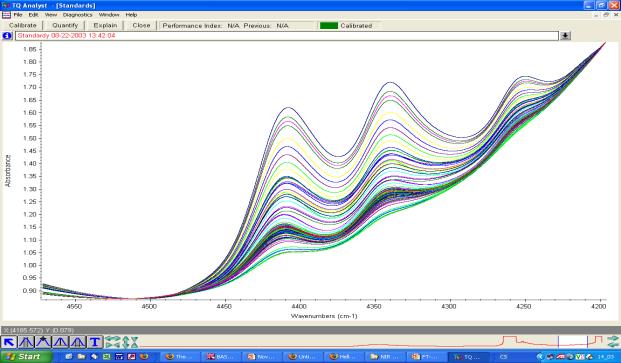Viewport: 621px width, 363px height.
Task: Click the Standards title field
Action: click(287, 36)
